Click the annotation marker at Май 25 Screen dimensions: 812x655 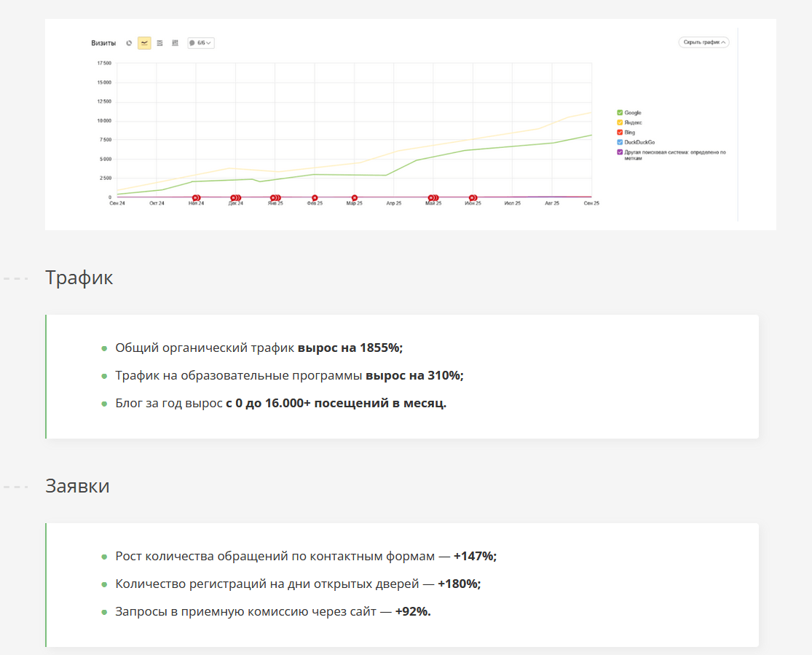[433, 198]
